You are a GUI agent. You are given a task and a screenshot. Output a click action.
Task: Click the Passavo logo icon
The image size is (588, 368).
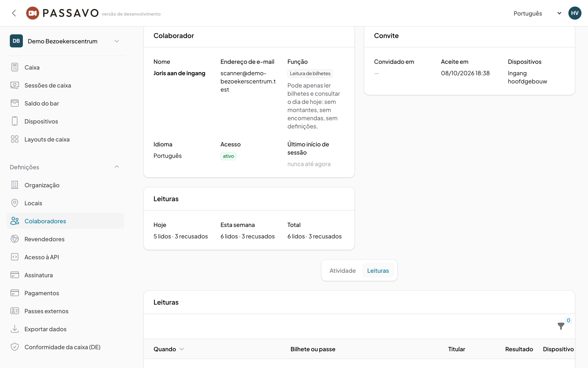point(32,13)
